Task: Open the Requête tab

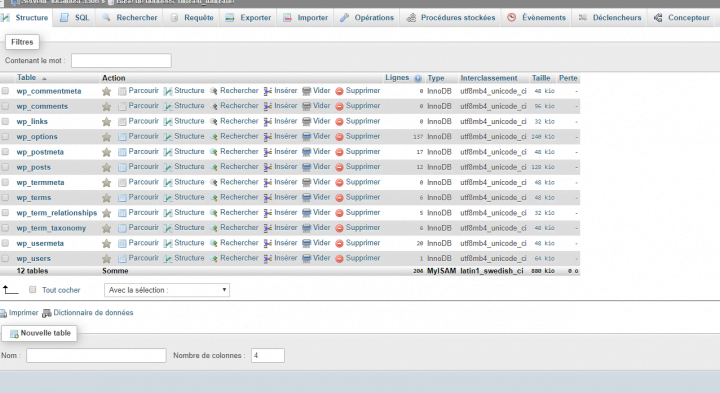Action: click(192, 17)
